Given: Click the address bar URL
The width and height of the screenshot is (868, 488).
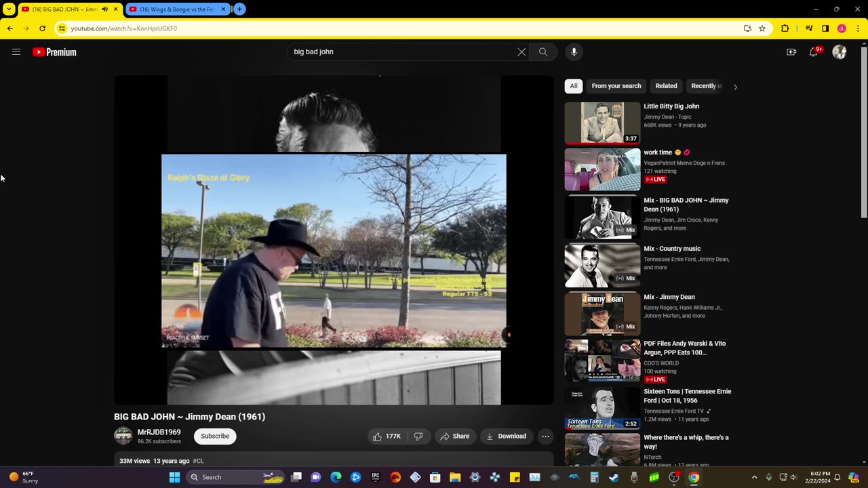Looking at the screenshot, I should point(124,28).
